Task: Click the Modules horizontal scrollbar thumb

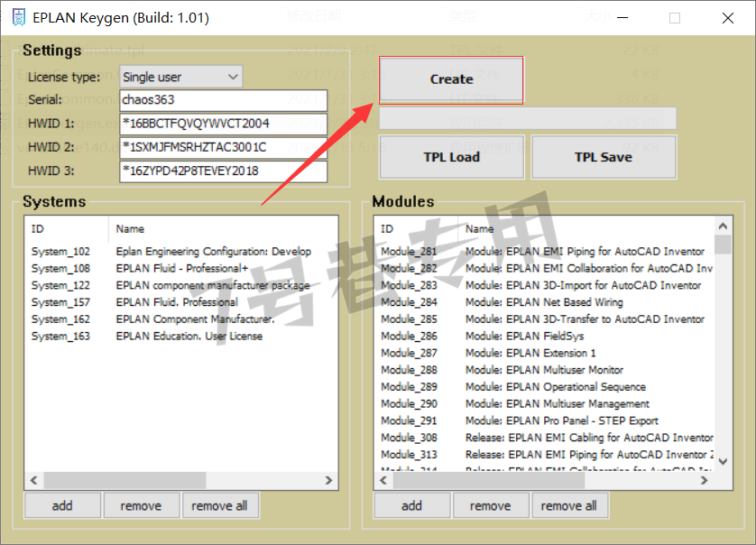Action: (489, 480)
